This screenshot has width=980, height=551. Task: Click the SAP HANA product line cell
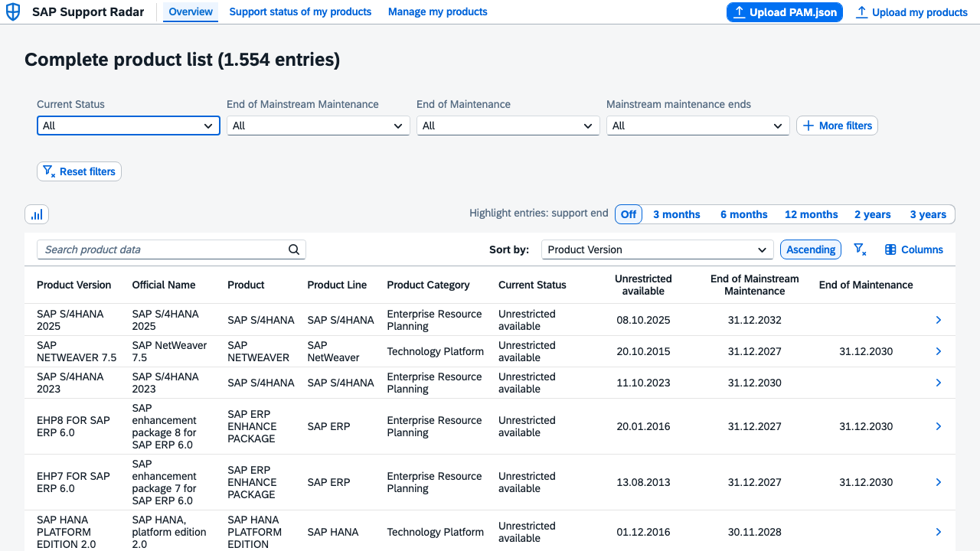coord(333,532)
